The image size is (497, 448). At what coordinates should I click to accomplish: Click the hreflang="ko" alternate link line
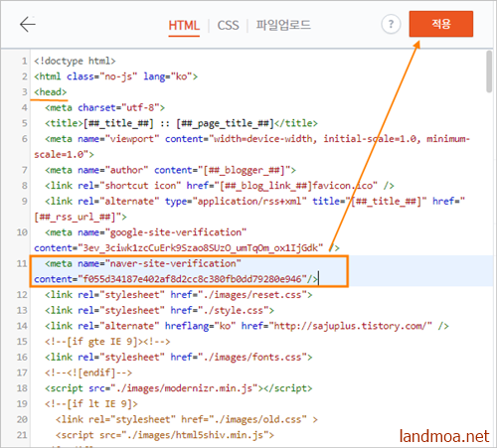tap(247, 326)
